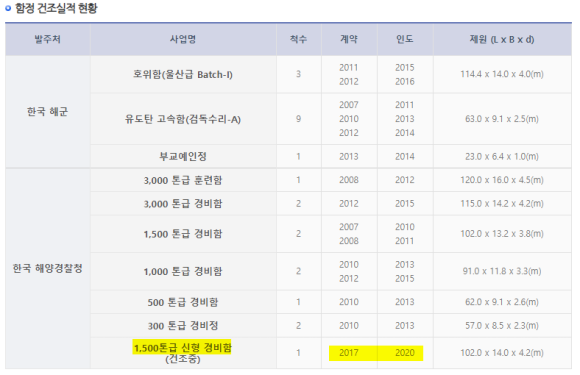Select the '척수' column header
The height and width of the screenshot is (375, 580).
pyautogui.click(x=298, y=39)
